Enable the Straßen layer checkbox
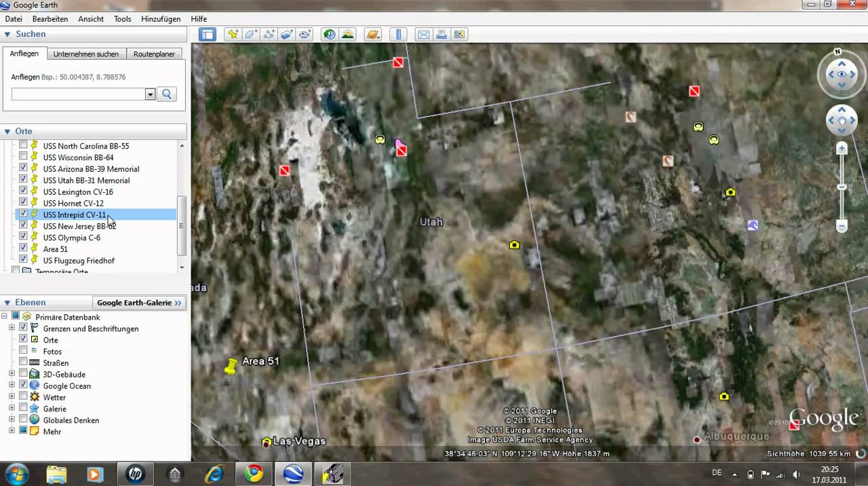This screenshot has height=486, width=868. tap(24, 362)
